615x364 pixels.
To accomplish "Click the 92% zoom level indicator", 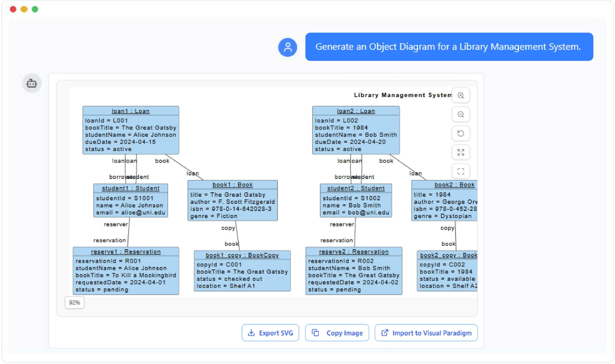I will pos(74,302).
